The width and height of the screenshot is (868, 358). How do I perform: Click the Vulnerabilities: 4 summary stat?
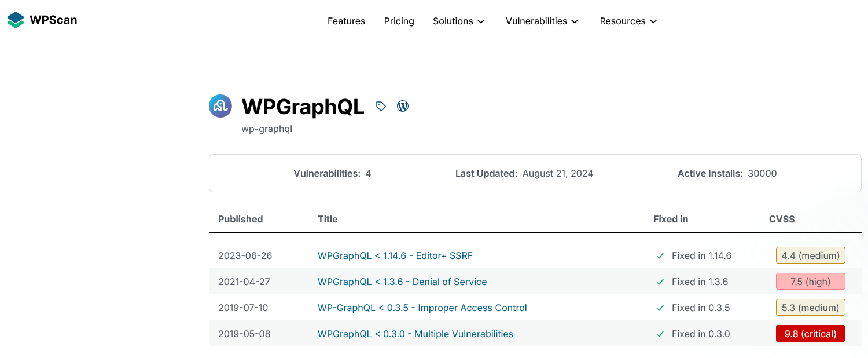[x=332, y=173]
